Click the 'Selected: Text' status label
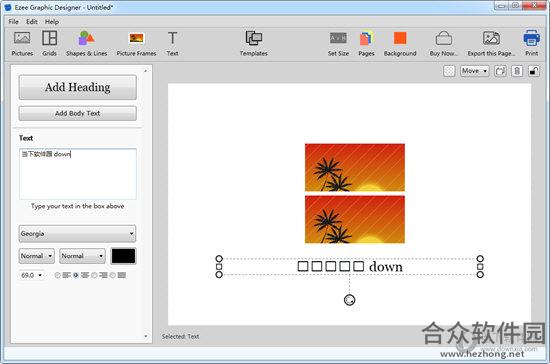 tap(180, 336)
